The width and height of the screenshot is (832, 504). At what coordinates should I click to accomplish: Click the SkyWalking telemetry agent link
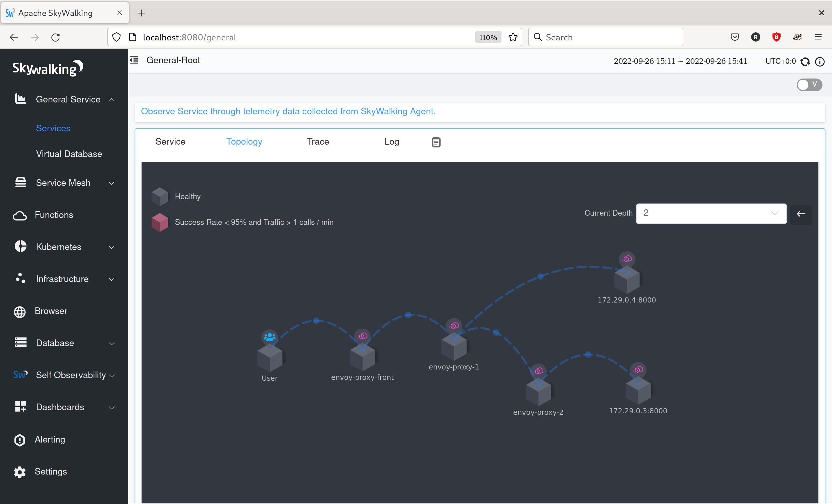(288, 111)
